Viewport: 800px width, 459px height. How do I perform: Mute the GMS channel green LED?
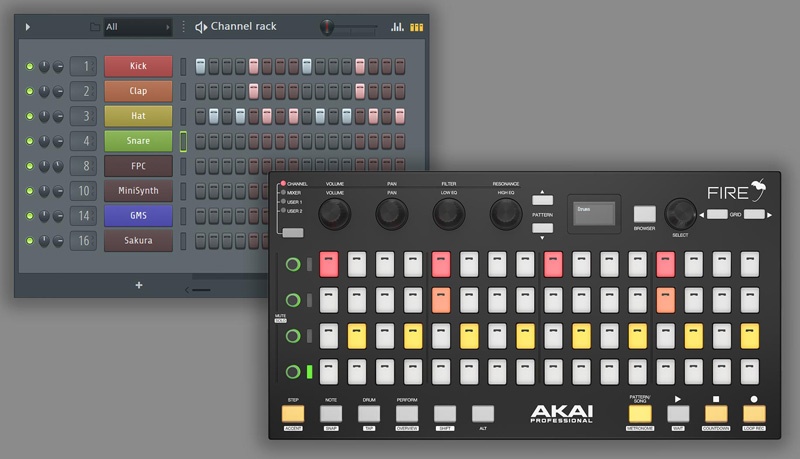30,216
